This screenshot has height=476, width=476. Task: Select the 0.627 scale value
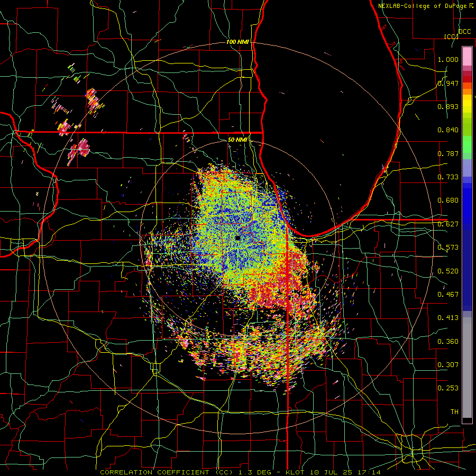pos(448,224)
